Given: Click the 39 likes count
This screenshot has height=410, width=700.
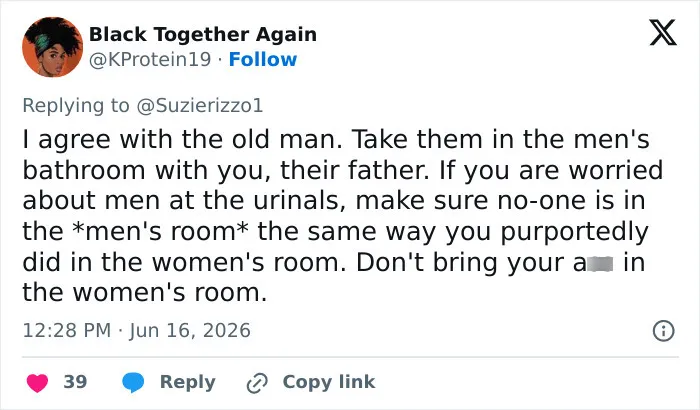Looking at the screenshot, I should pos(75,382).
